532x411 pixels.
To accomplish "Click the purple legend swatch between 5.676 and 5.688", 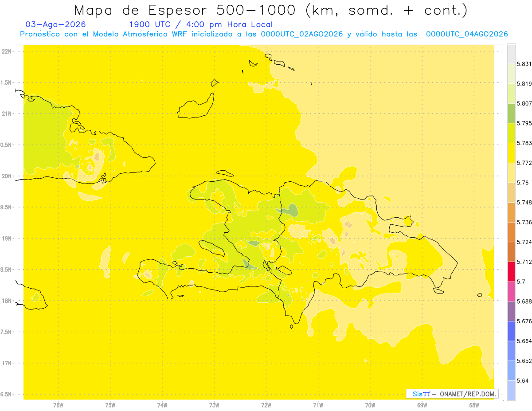I will (x=511, y=311).
